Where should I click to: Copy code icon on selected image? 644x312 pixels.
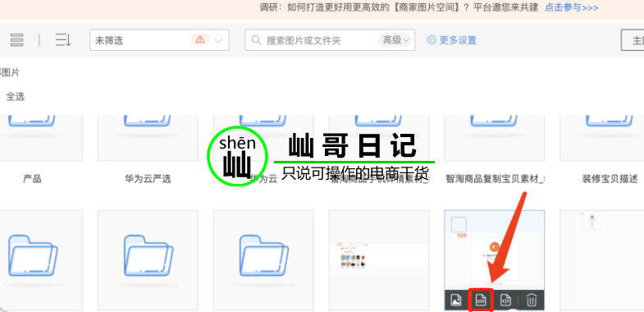click(506, 301)
